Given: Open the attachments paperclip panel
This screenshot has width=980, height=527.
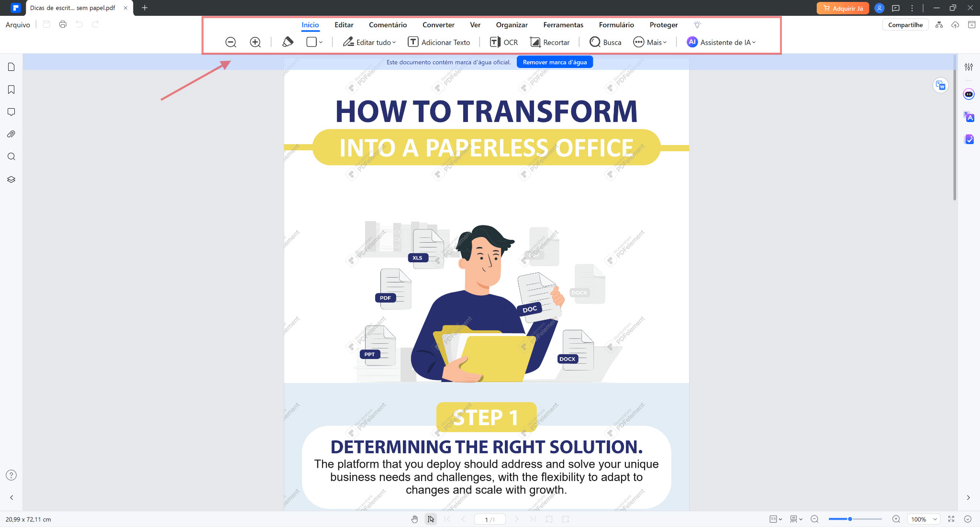Looking at the screenshot, I should 11,135.
